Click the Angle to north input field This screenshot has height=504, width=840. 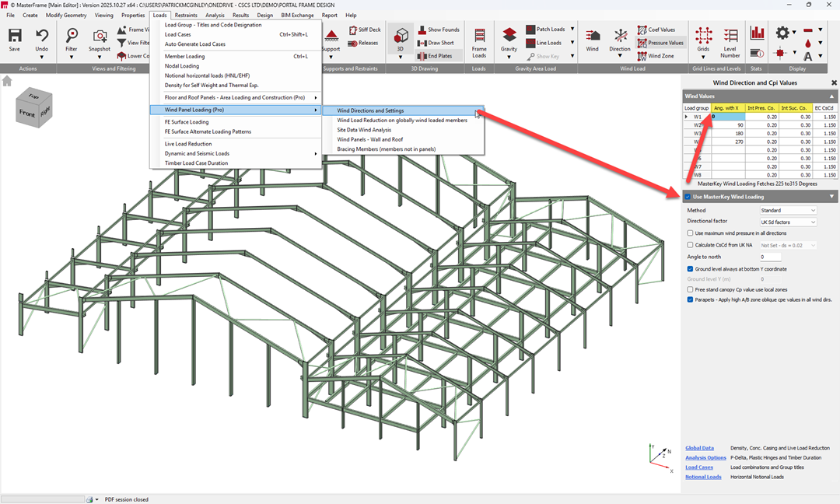[770, 257]
